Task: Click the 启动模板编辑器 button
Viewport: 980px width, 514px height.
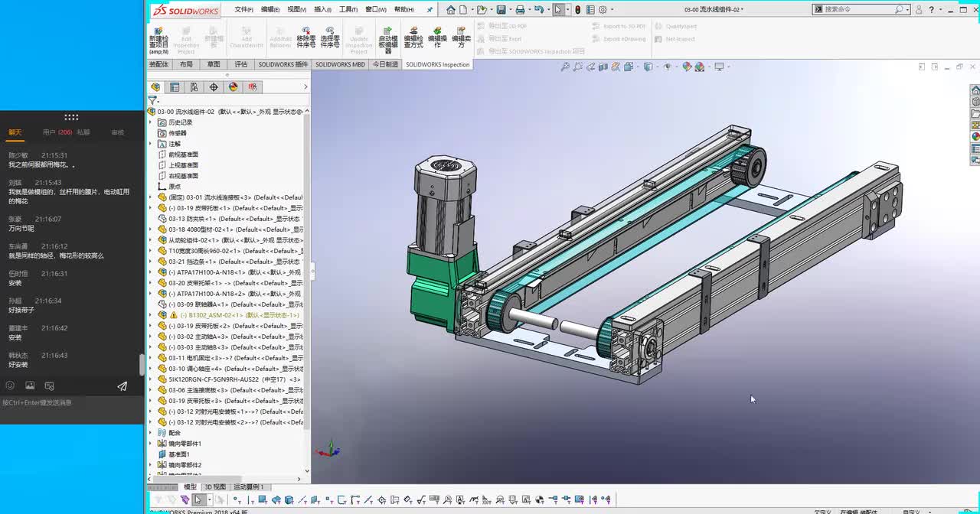Action: point(388,40)
